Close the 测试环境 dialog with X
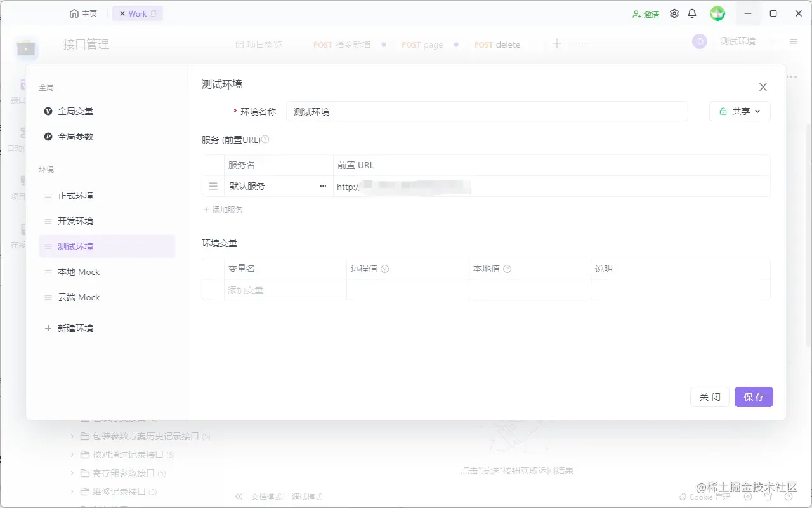This screenshot has width=812, height=508. pos(763,87)
